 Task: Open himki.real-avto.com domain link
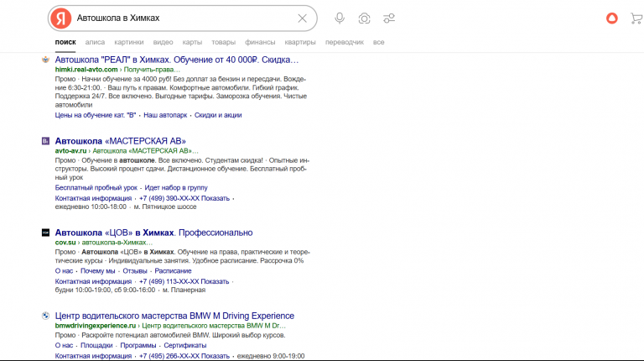pyautogui.click(x=86, y=70)
